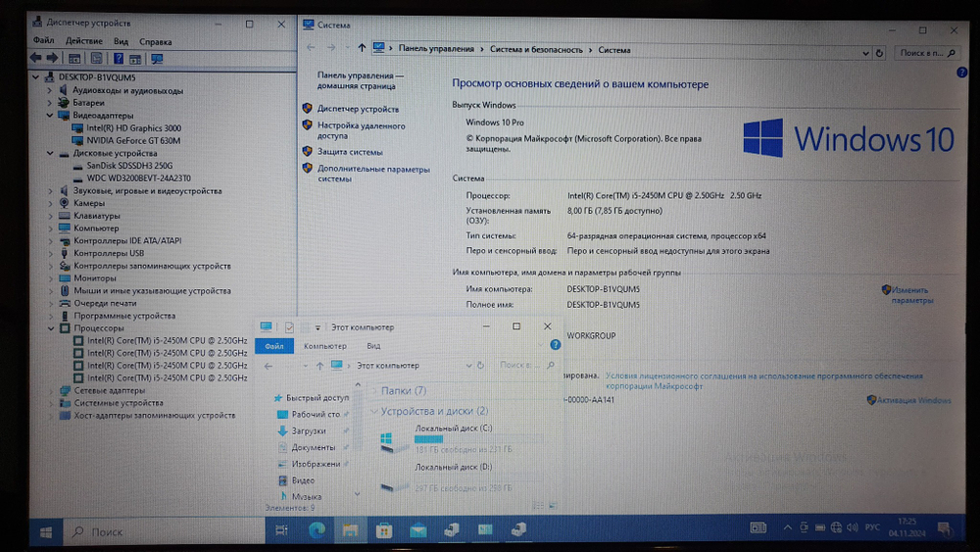Open Настройка удаленного доступа link

(362, 130)
